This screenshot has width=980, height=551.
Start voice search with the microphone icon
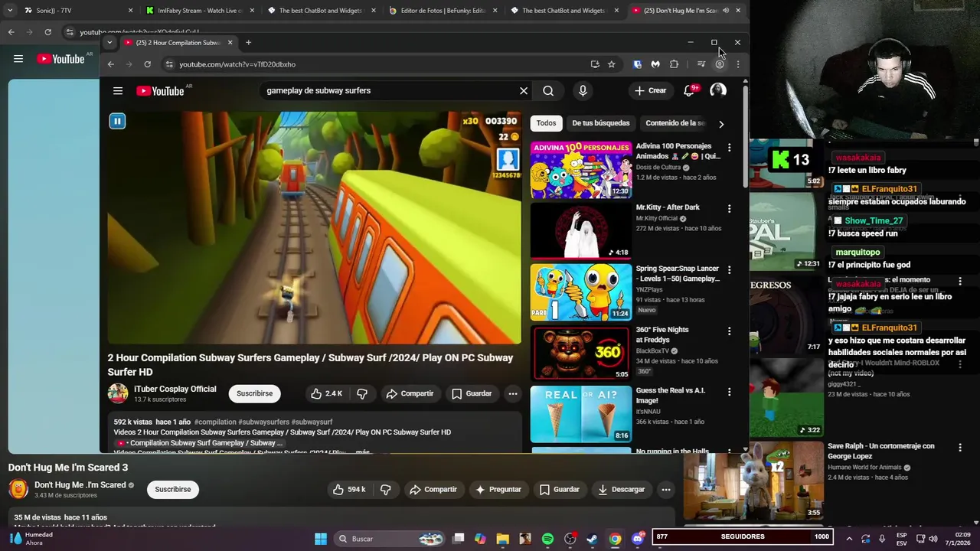click(x=583, y=91)
